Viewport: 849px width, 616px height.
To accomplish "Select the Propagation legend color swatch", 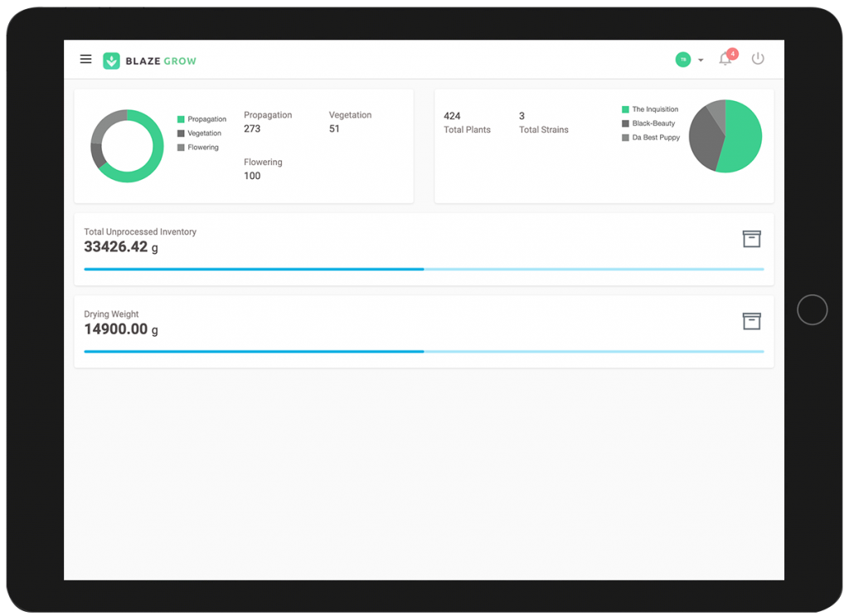I will pos(181,119).
